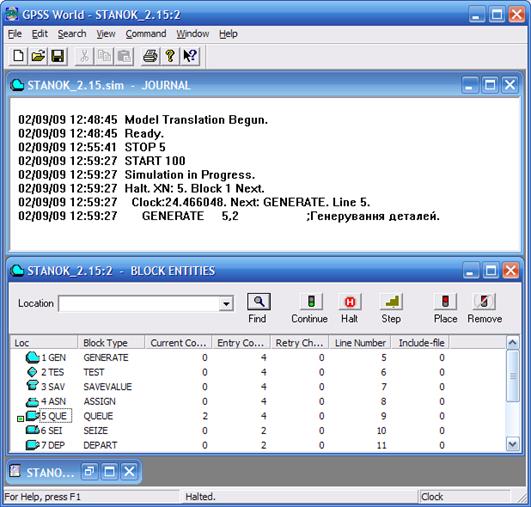The width and height of the screenshot is (531, 507).
Task: Click the Remove breakpoint icon
Action: pos(484,301)
